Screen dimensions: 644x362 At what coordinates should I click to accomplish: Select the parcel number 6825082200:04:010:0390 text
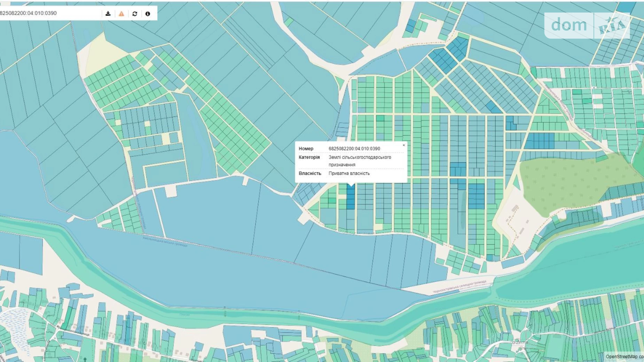point(354,149)
